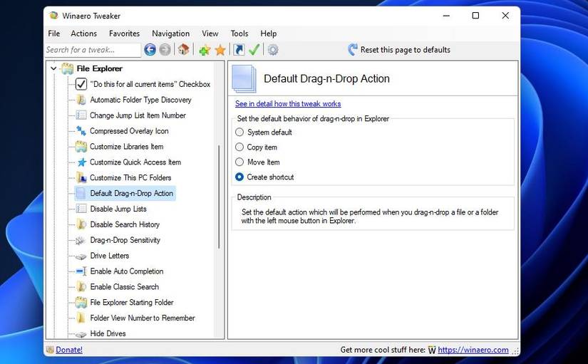Click the "Do this for all current items" checkbox icon
Image resolution: width=588 pixels, height=364 pixels.
(81, 84)
